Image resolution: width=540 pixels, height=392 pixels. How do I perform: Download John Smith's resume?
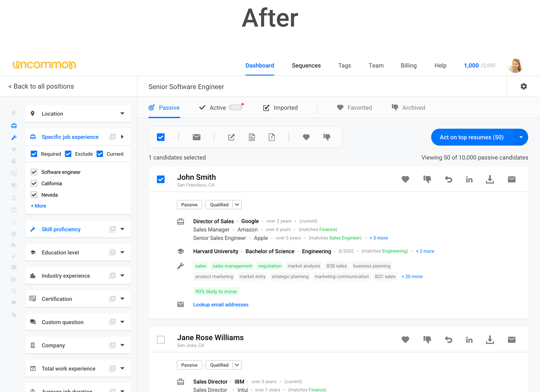490,179
